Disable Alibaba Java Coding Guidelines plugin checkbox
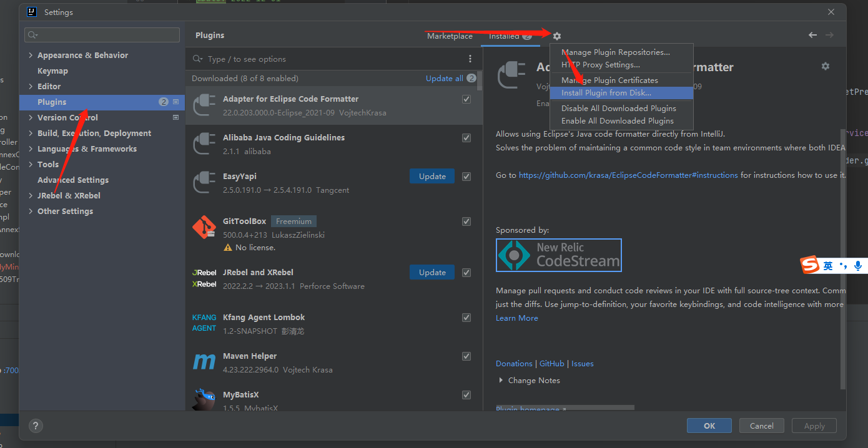Viewport: 868px width, 448px height. [x=466, y=138]
